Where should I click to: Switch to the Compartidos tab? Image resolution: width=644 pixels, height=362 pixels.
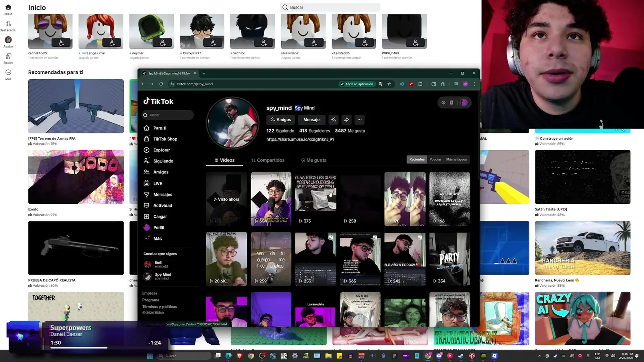268,160
